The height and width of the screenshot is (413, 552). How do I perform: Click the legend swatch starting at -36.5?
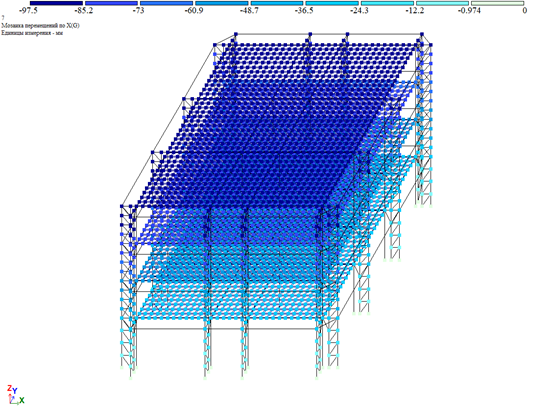point(332,3)
